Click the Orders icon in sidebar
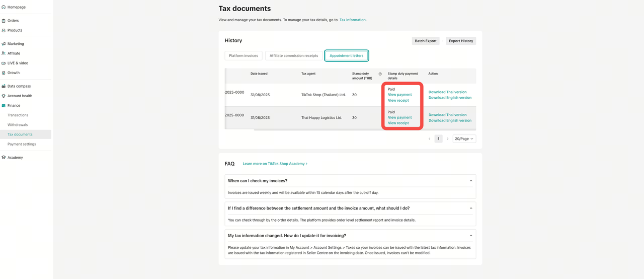This screenshot has height=279, width=644. click(x=4, y=21)
